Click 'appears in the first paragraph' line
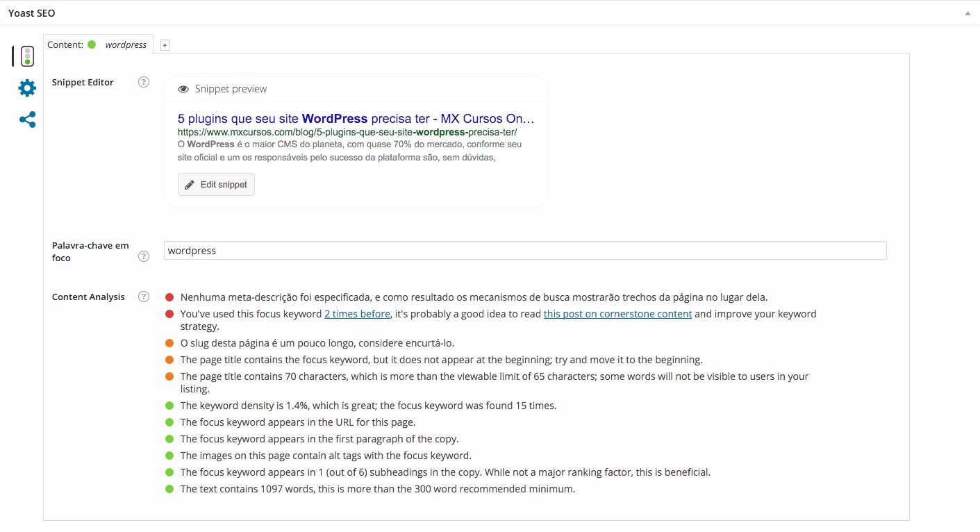The height and width of the screenshot is (532, 980). click(x=319, y=439)
